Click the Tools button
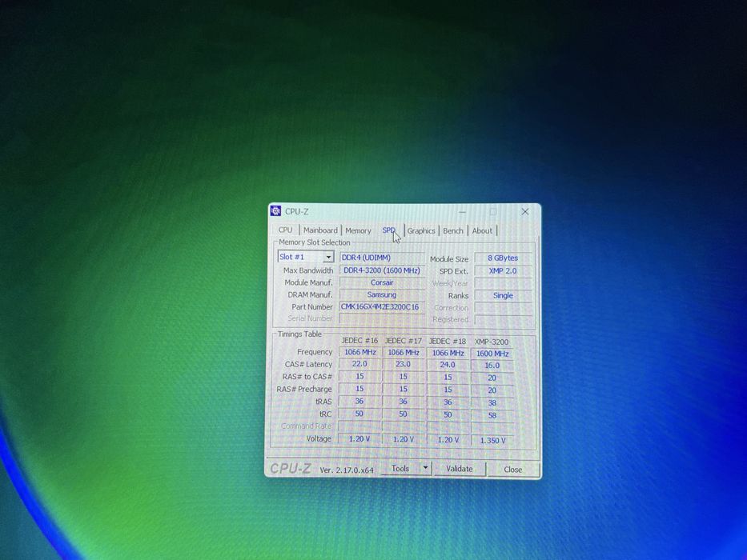The image size is (747, 560). (400, 469)
